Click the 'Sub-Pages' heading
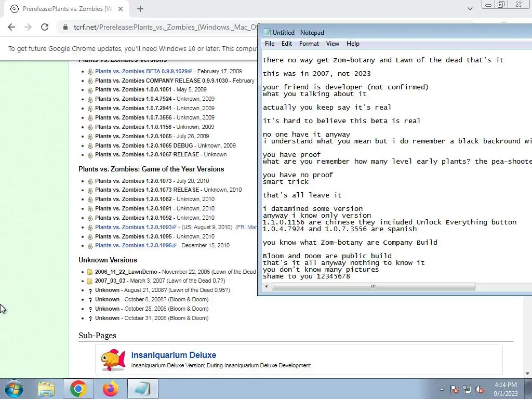Image resolution: width=532 pixels, height=399 pixels. point(97,335)
